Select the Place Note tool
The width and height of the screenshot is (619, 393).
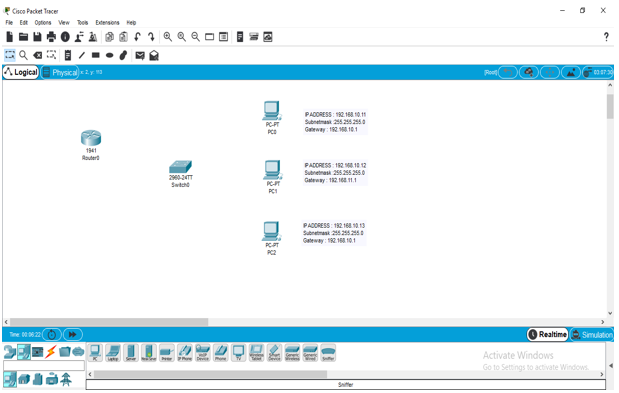coord(68,55)
